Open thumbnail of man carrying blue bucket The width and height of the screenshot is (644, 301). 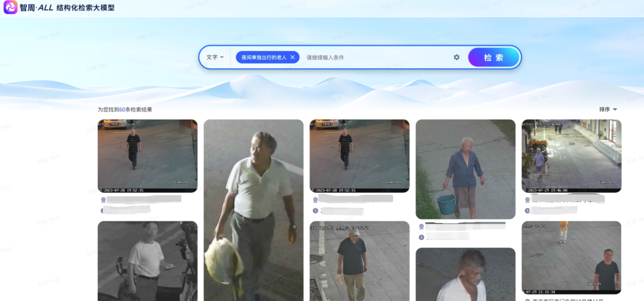point(465,169)
